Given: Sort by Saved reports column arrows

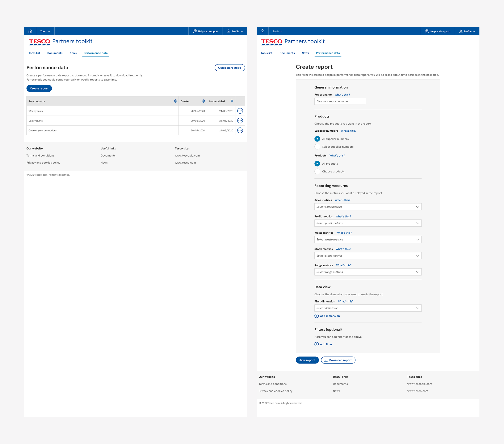Looking at the screenshot, I should tap(175, 101).
